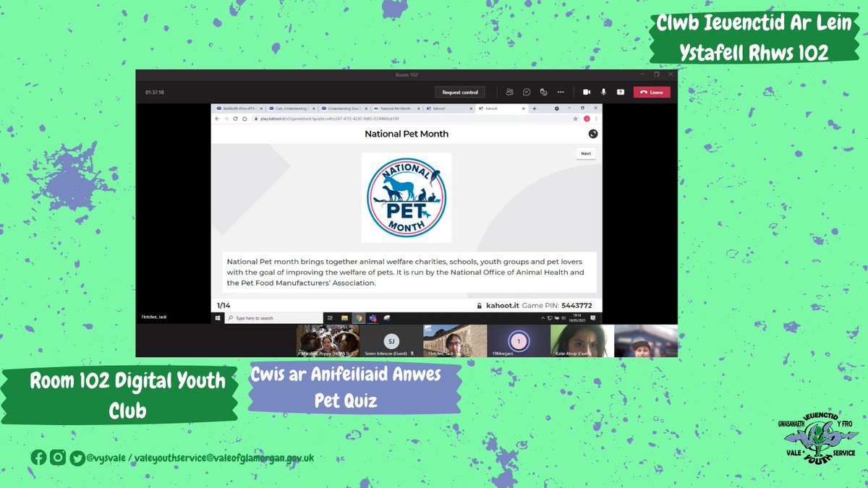Viewport: 868px width, 488px height.
Task: Open Microsoft Teams from the taskbar
Action: (373, 318)
